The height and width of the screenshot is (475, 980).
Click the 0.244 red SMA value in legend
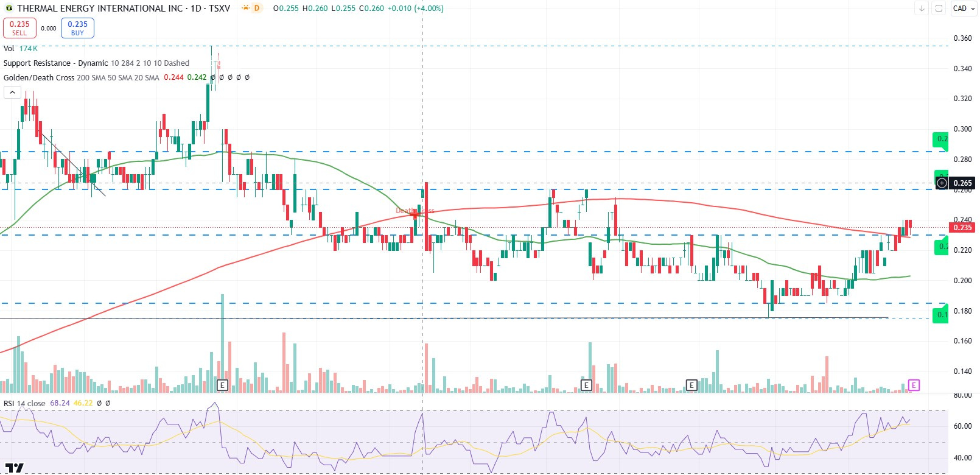[x=173, y=77]
